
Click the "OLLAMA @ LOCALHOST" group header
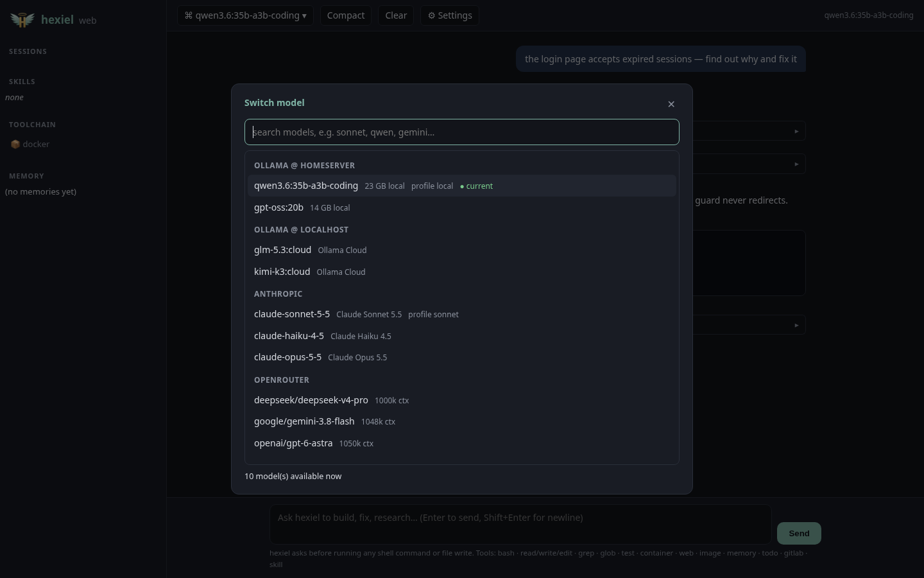301,230
